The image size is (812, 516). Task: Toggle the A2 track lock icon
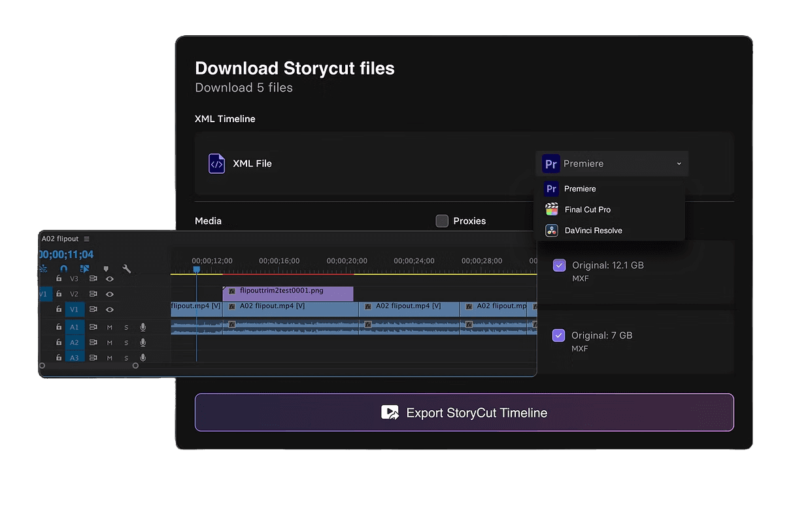pyautogui.click(x=59, y=342)
